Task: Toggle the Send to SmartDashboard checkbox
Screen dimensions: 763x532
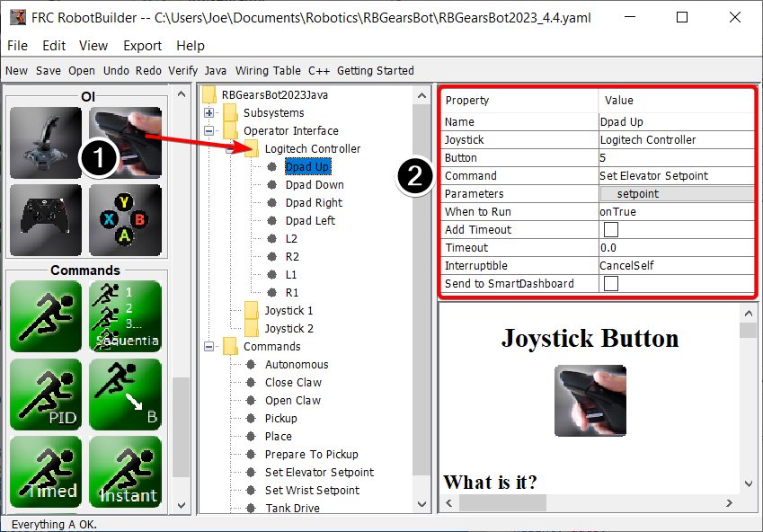Action: tap(611, 284)
